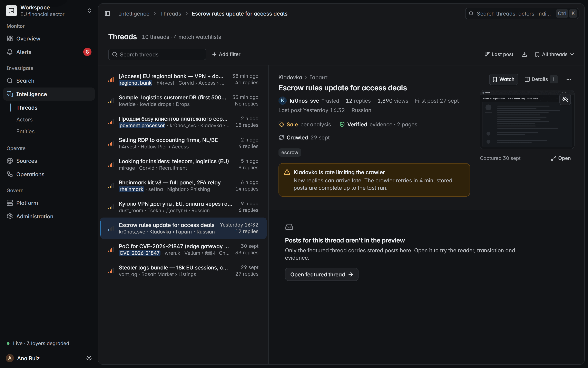
Task: Click the escrow tag chip
Action: click(290, 153)
